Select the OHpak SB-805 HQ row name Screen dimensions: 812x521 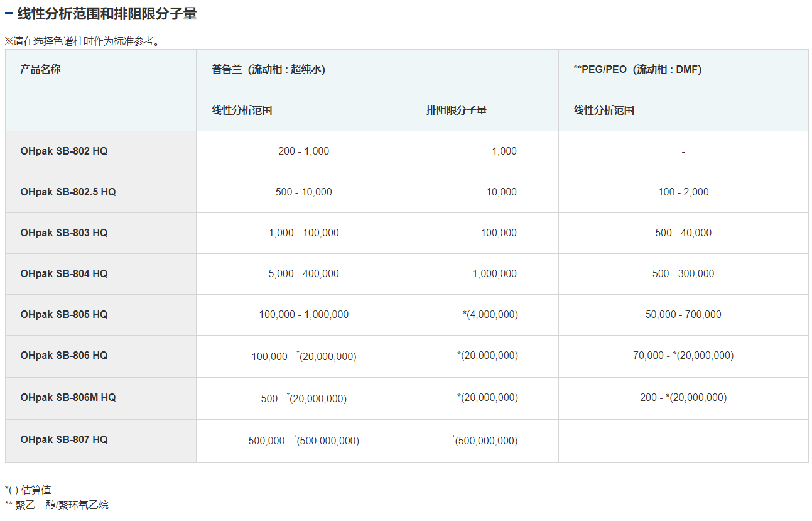[64, 315]
